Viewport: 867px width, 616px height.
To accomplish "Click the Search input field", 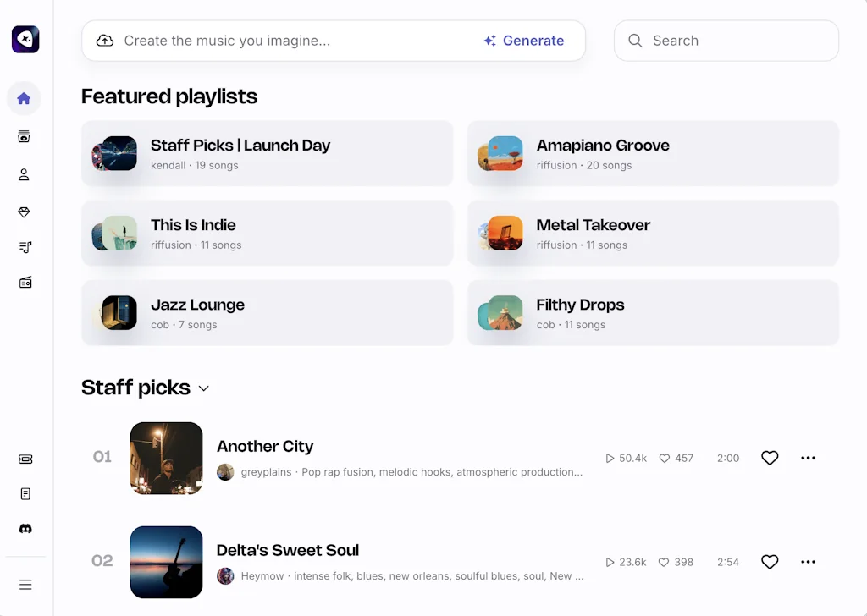I will tap(737, 41).
